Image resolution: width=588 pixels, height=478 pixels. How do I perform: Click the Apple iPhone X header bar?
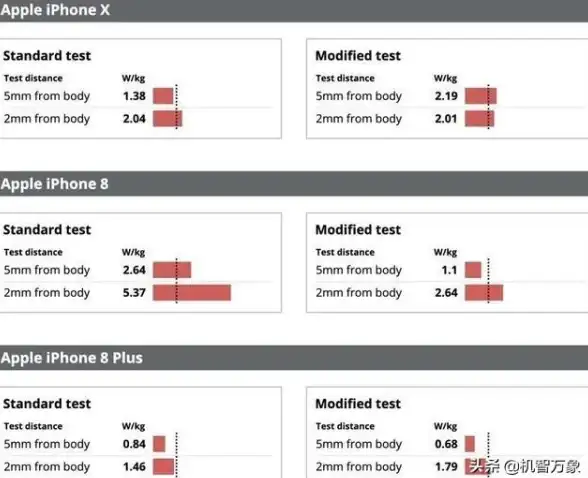(x=294, y=10)
